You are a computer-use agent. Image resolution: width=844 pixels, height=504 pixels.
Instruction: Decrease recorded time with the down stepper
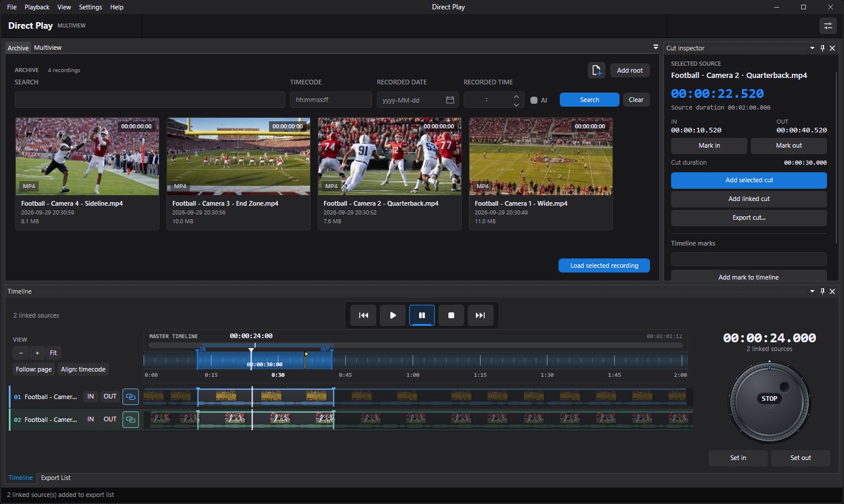pos(516,104)
